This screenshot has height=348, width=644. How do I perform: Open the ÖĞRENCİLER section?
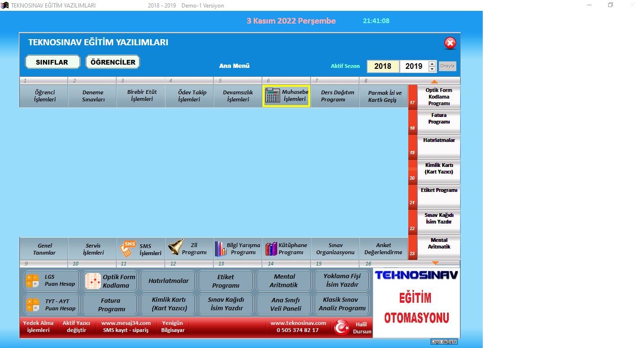point(113,62)
